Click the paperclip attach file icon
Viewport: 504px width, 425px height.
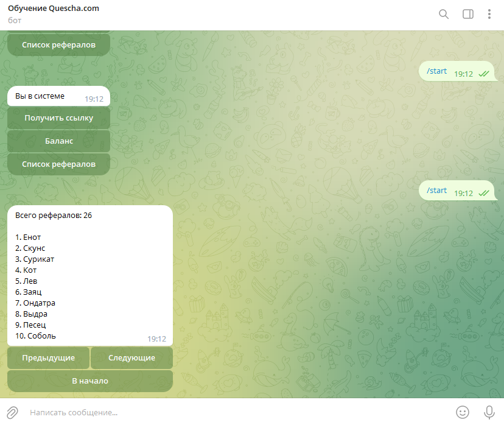coord(13,412)
